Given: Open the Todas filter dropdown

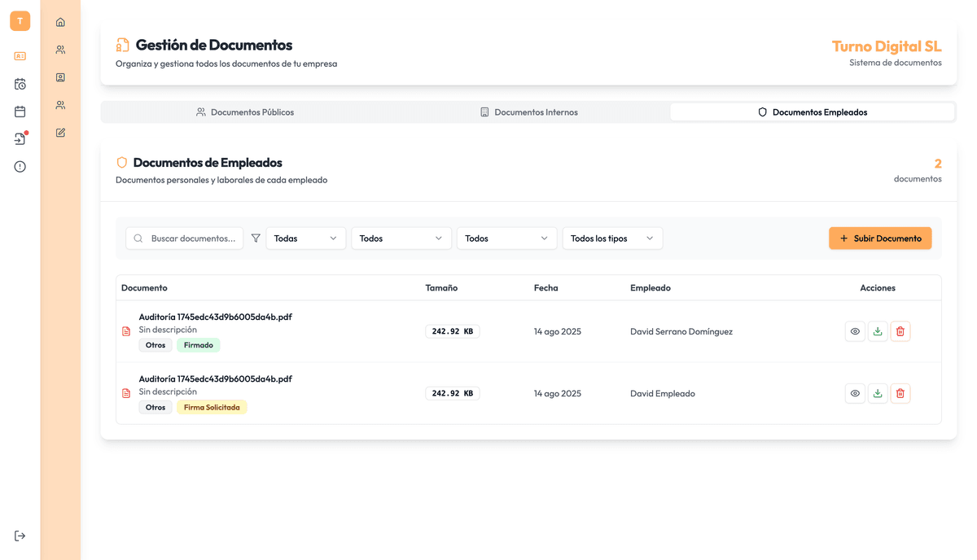Looking at the screenshot, I should coord(306,238).
